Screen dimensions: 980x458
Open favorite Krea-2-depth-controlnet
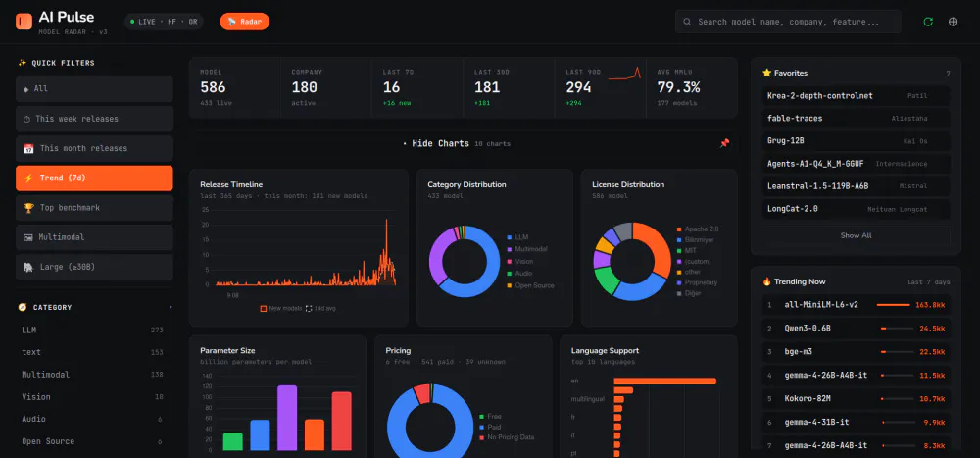click(856, 96)
